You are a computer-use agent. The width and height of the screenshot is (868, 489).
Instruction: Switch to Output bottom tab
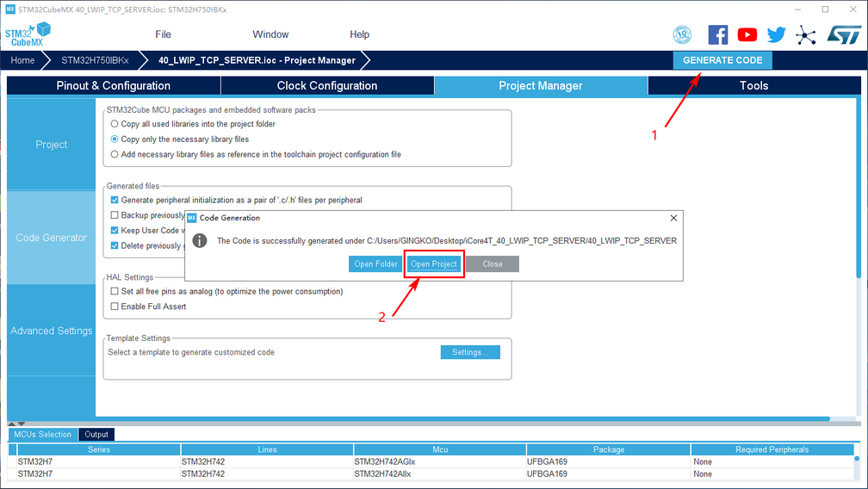pos(96,434)
